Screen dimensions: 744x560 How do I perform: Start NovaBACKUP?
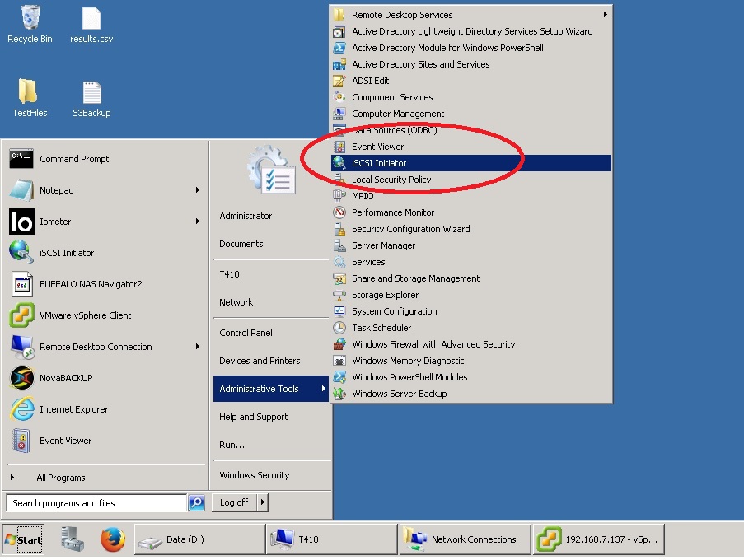66,378
